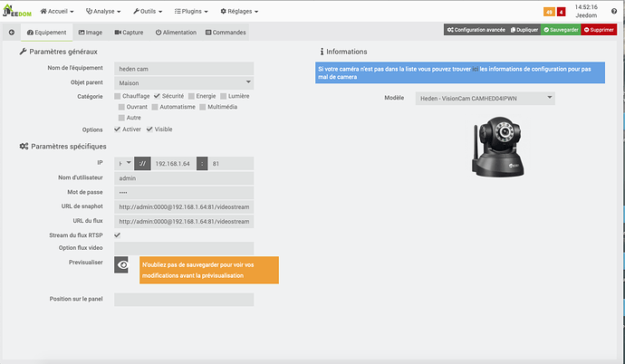This screenshot has width=625, height=364.
Task: Click the 14:52:16 clock text
Action: point(586,7)
